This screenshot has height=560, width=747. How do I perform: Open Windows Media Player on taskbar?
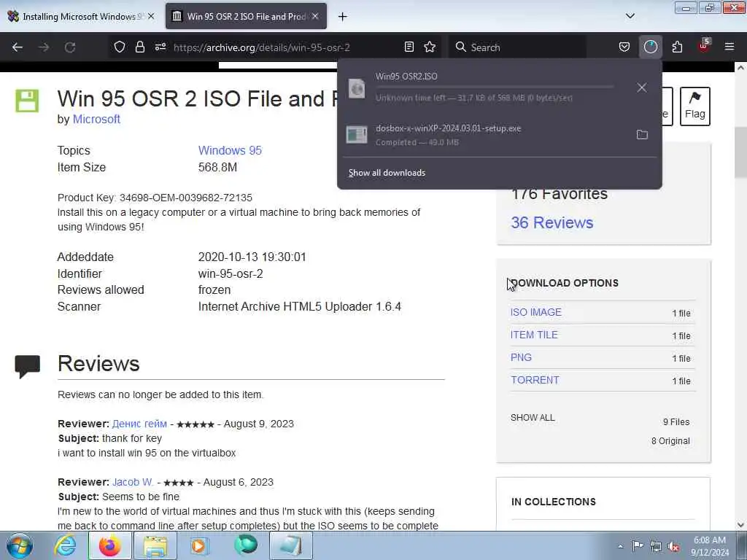click(x=201, y=545)
